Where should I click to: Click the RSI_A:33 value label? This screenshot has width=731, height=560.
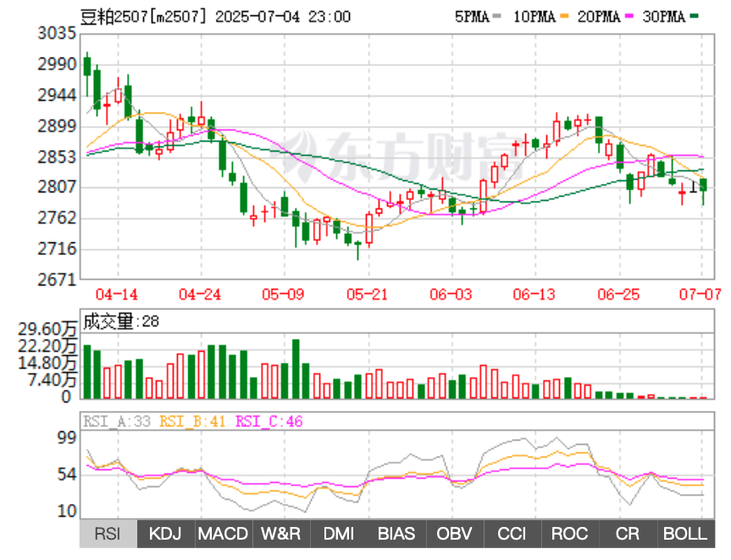point(117,422)
